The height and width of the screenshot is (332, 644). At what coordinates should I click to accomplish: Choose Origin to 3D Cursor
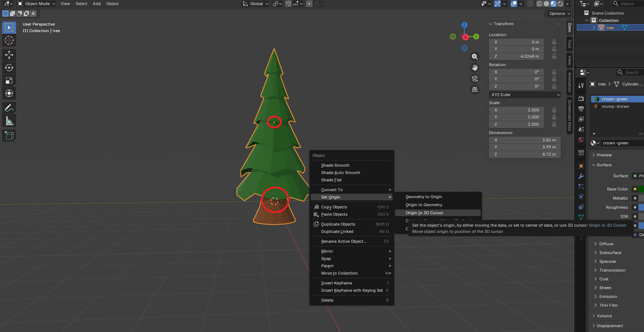pyautogui.click(x=424, y=213)
